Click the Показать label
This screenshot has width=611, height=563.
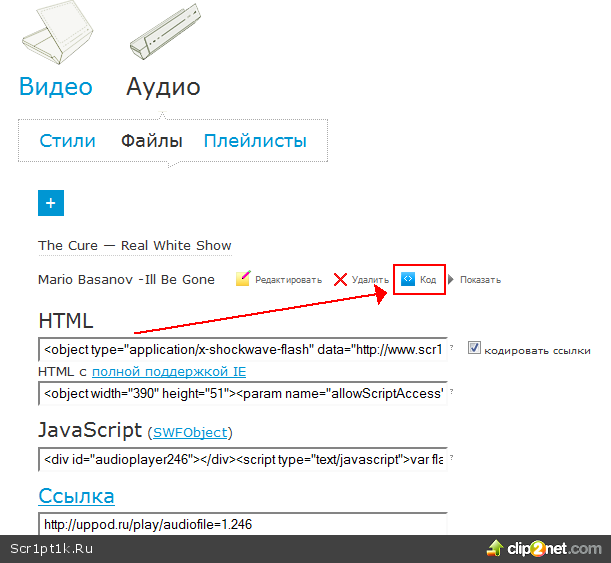coord(480,280)
